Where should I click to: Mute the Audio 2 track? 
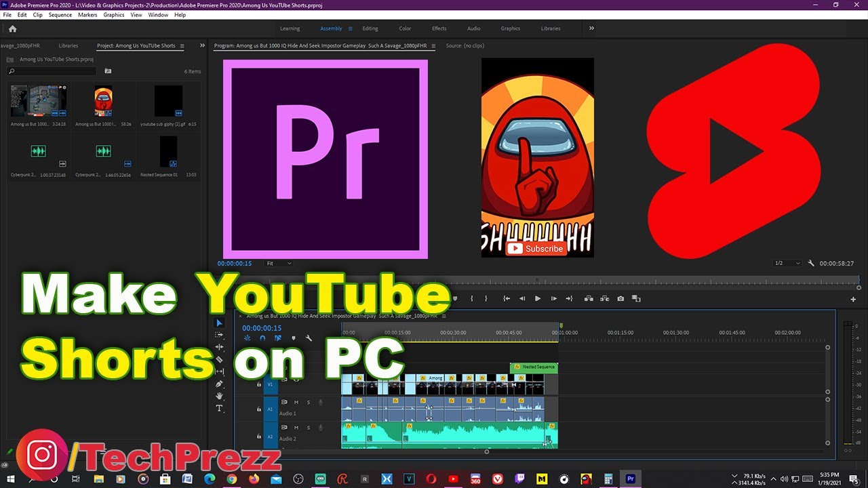click(296, 428)
